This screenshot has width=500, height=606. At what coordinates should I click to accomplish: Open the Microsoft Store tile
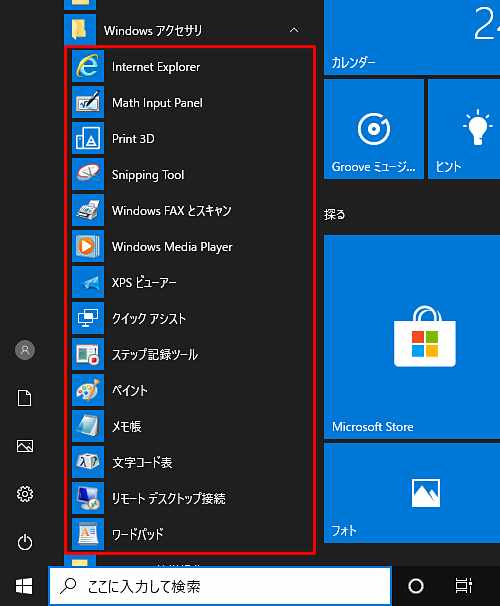tap(412, 337)
